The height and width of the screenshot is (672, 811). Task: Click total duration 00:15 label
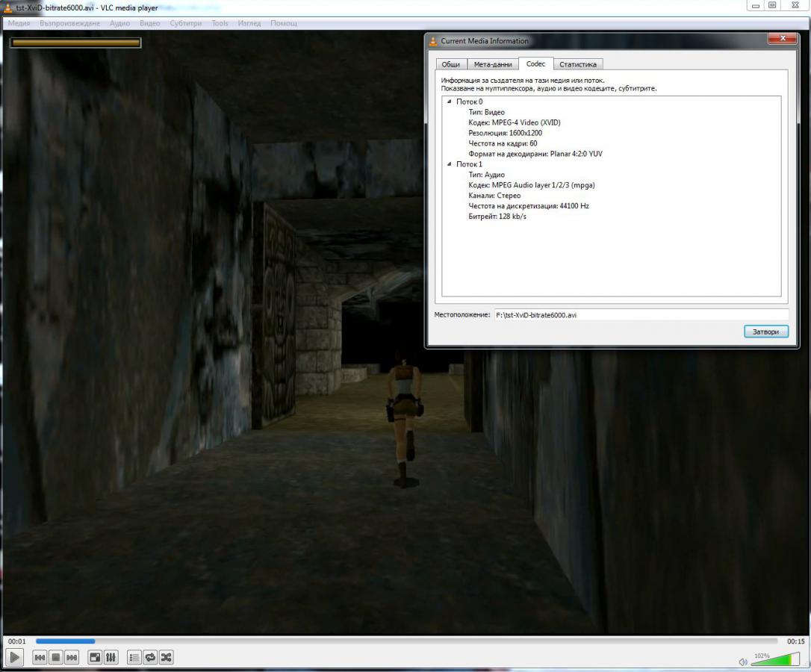(x=795, y=641)
